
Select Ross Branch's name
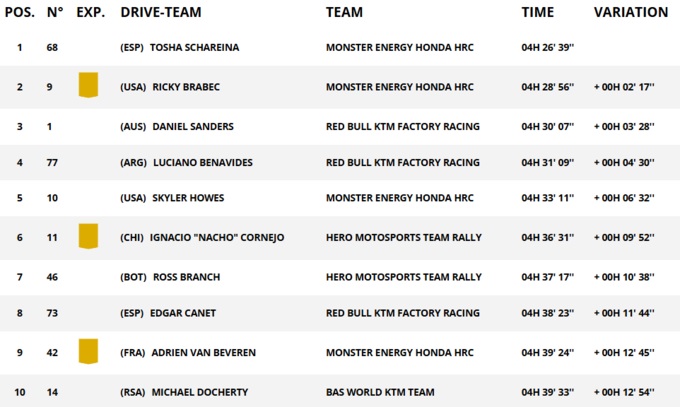tap(186, 277)
